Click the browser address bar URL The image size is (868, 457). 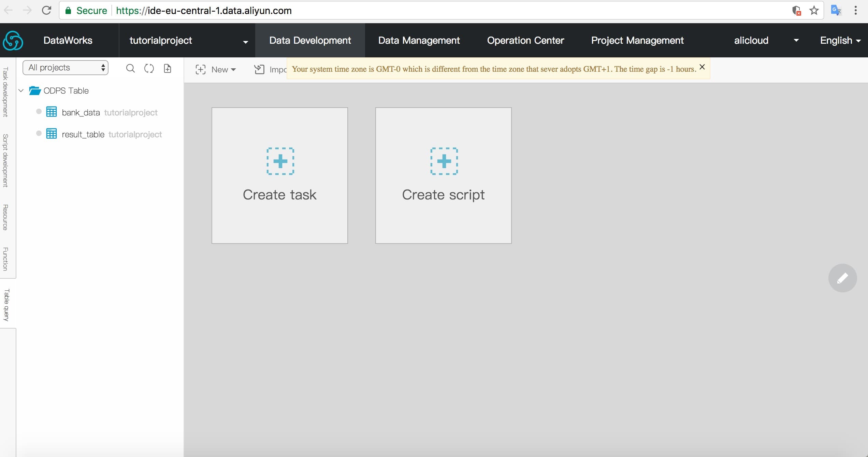pyautogui.click(x=204, y=11)
